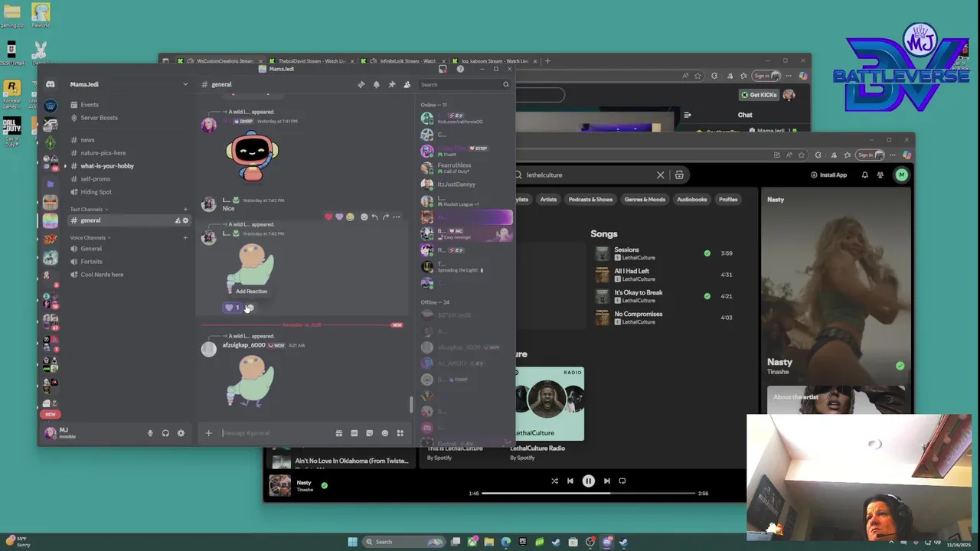The height and width of the screenshot is (551, 980).
Task: Create invite icon for general channel
Action: pyautogui.click(x=177, y=220)
